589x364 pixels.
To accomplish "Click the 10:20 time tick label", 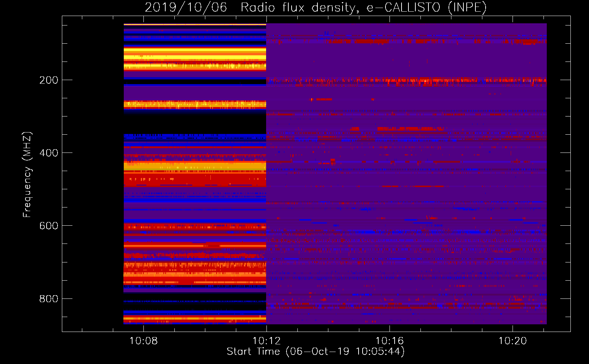I will coord(513,341).
